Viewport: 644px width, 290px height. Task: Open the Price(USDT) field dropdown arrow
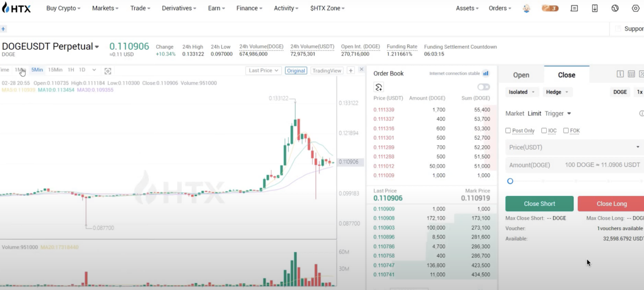638,147
